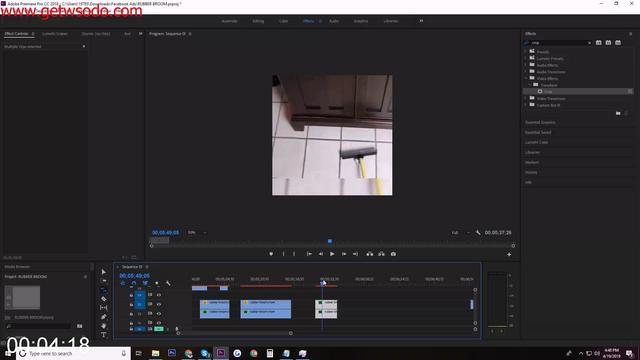Click the Lift button
Viewport: 640px width, 360px height.
coord(370,254)
